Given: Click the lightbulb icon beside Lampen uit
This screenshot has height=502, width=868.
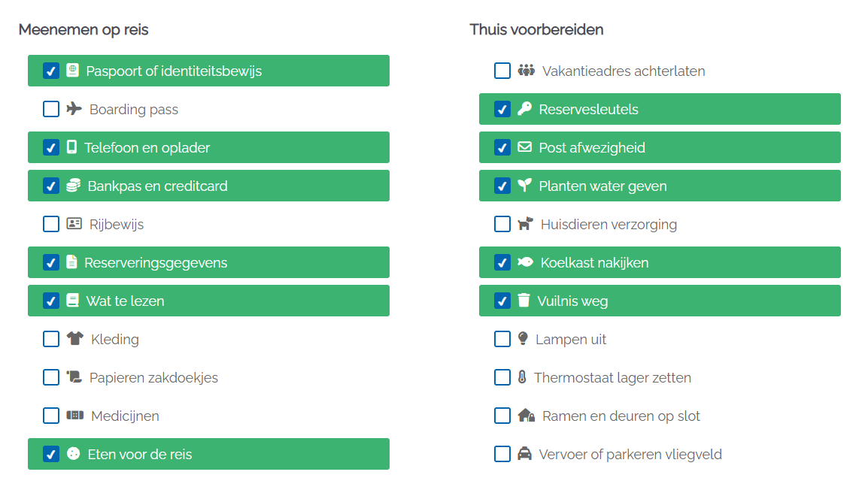Looking at the screenshot, I should coord(523,338).
